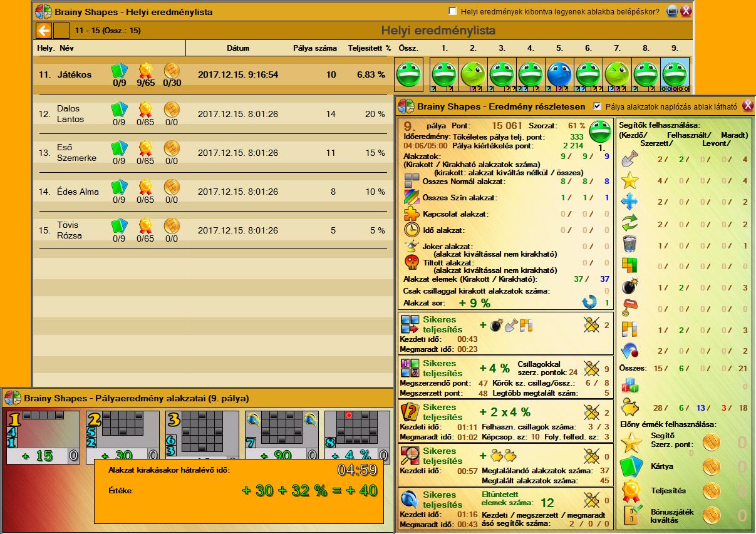Click the trash can helper icon

point(629,244)
